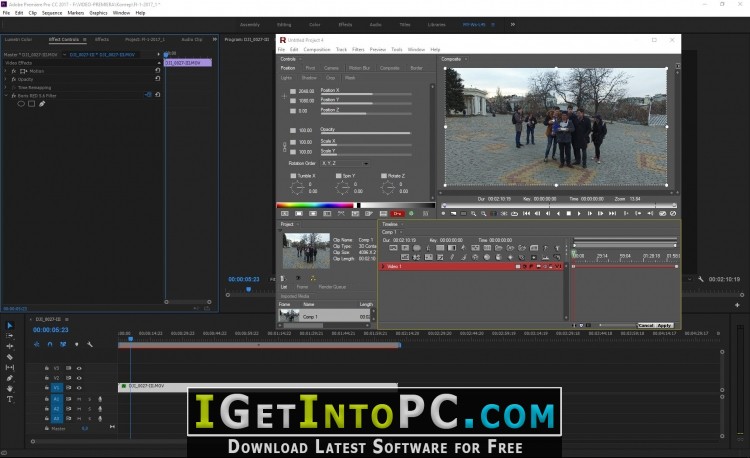750x458 pixels.
Task: Switch to the Camera tab in Controls
Action: 331,68
